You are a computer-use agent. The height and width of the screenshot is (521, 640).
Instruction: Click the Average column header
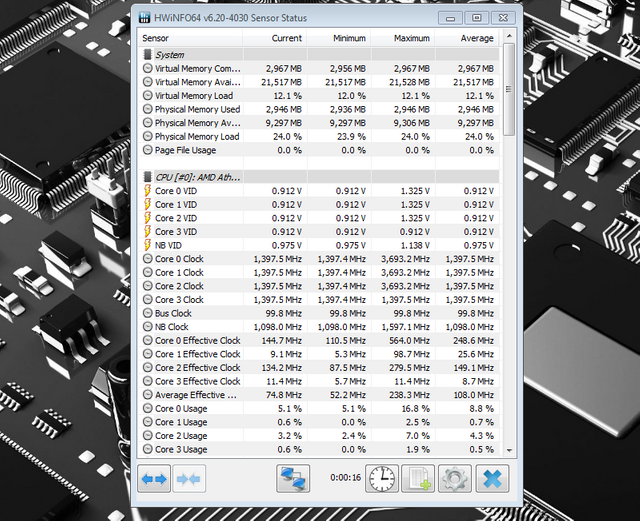[x=467, y=38]
